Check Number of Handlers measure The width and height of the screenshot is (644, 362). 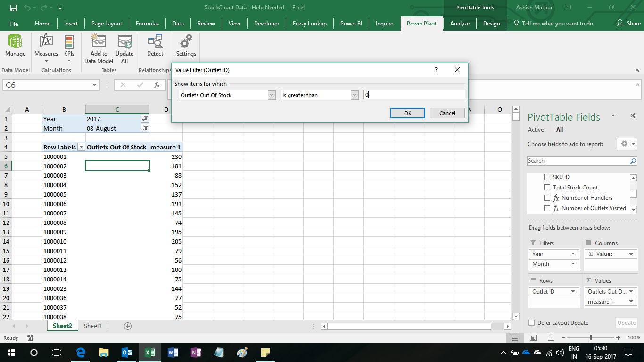[x=547, y=198]
